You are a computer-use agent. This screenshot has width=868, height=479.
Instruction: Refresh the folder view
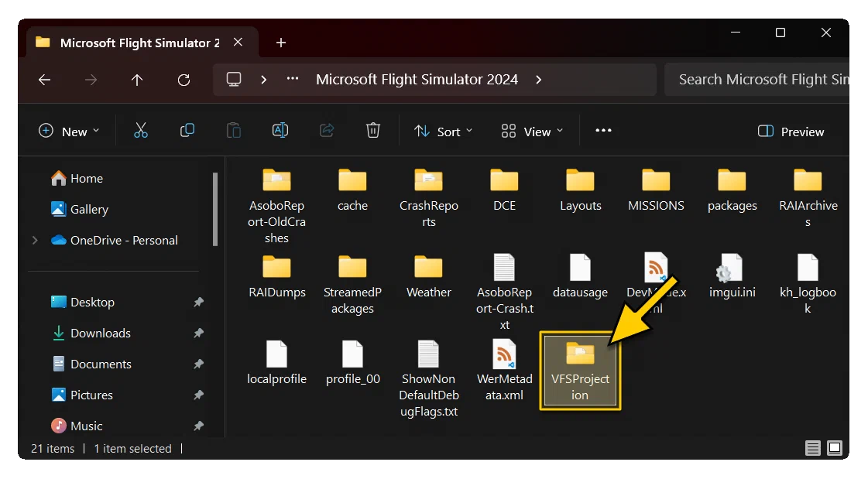pos(184,80)
